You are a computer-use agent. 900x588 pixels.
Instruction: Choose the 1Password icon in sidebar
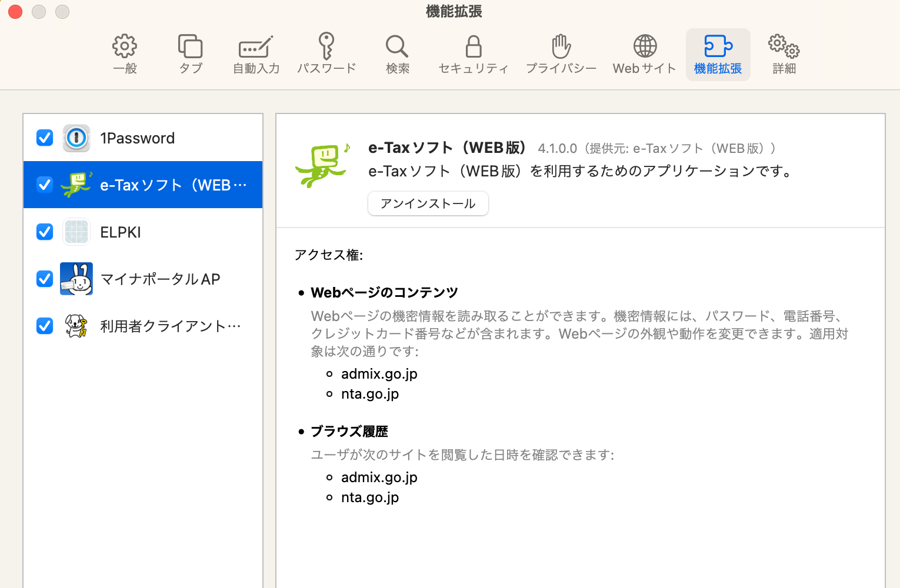click(x=76, y=138)
